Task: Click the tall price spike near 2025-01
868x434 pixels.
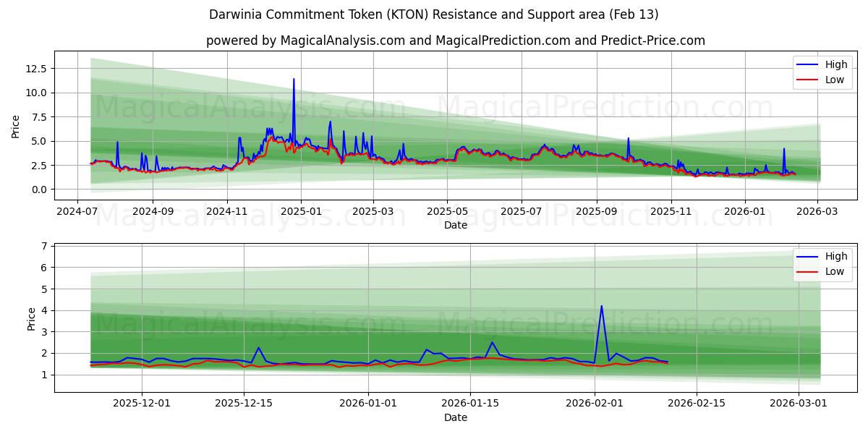Action: click(292, 80)
